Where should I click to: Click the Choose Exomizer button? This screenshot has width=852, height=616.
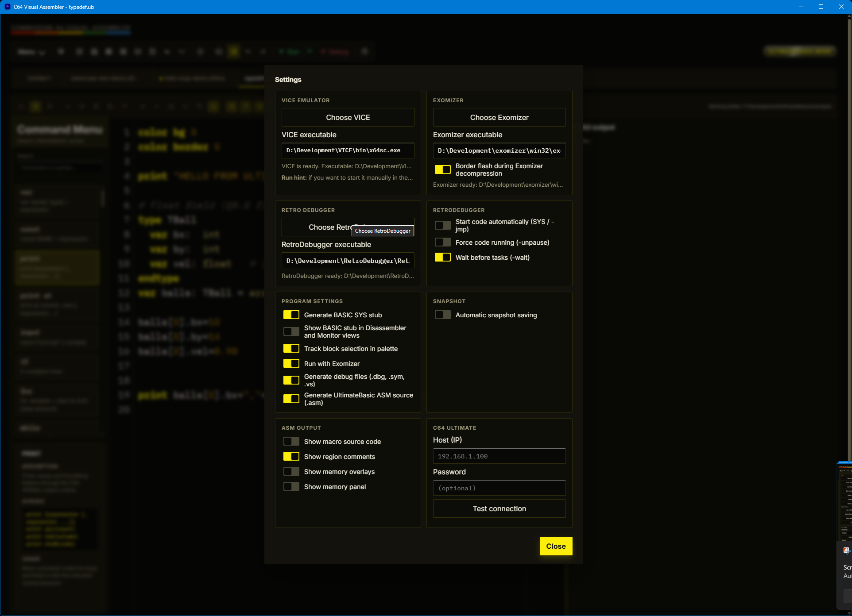click(499, 117)
